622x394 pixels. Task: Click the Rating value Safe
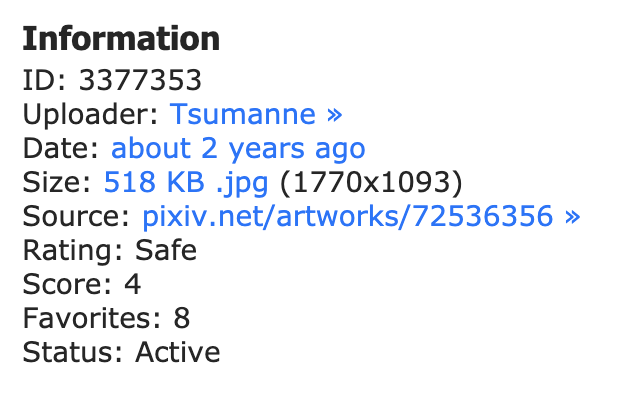(x=166, y=250)
